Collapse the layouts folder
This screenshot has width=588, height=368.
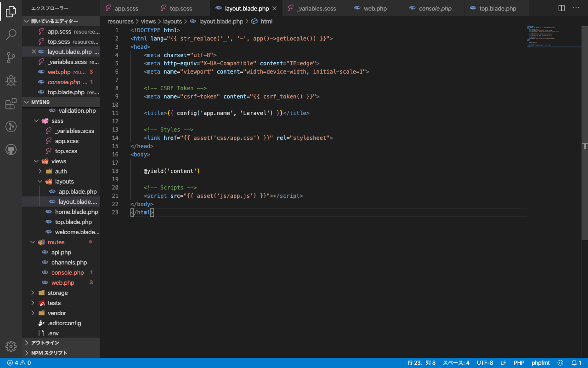pos(61,182)
